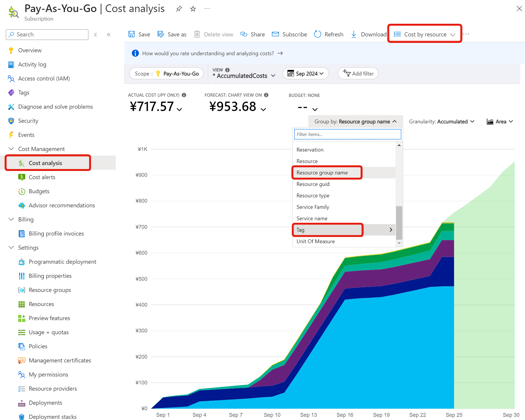Click the Scope Pay-As-You-Go pill
The width and height of the screenshot is (525, 420).
coord(166,73)
